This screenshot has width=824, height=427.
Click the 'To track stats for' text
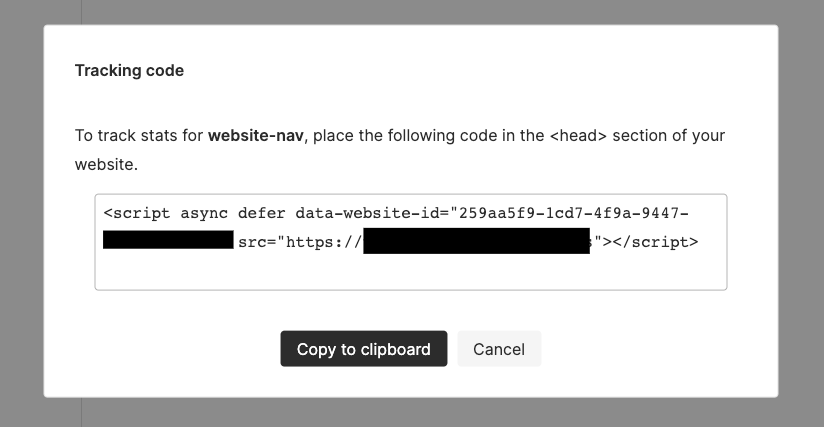(139, 136)
